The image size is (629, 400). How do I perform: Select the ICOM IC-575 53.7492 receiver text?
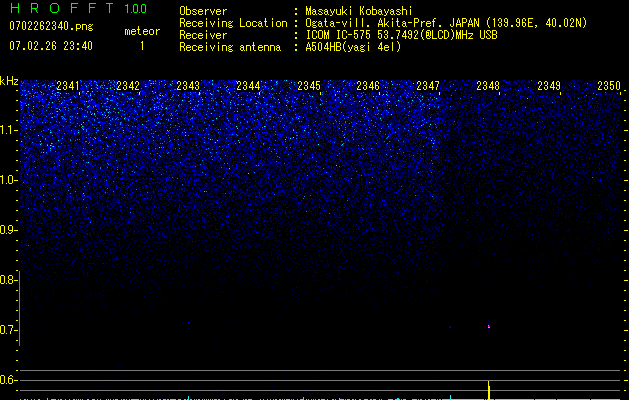[401, 35]
